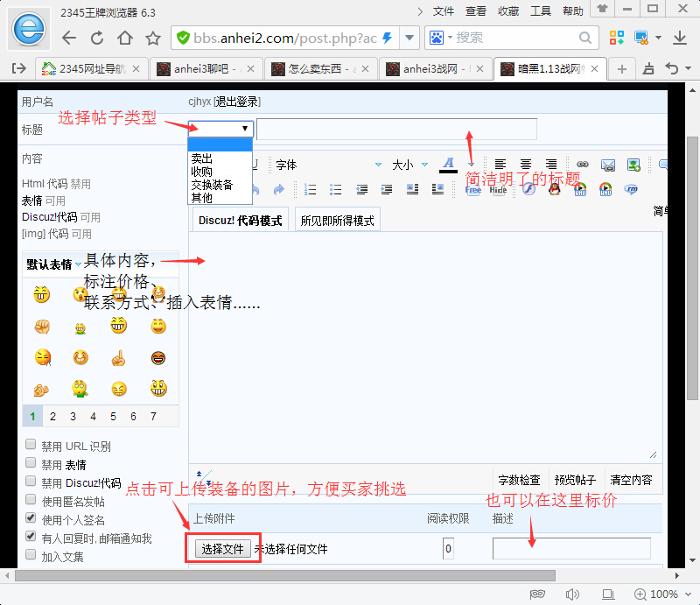Click the Hide tag toolbar icon

click(499, 189)
